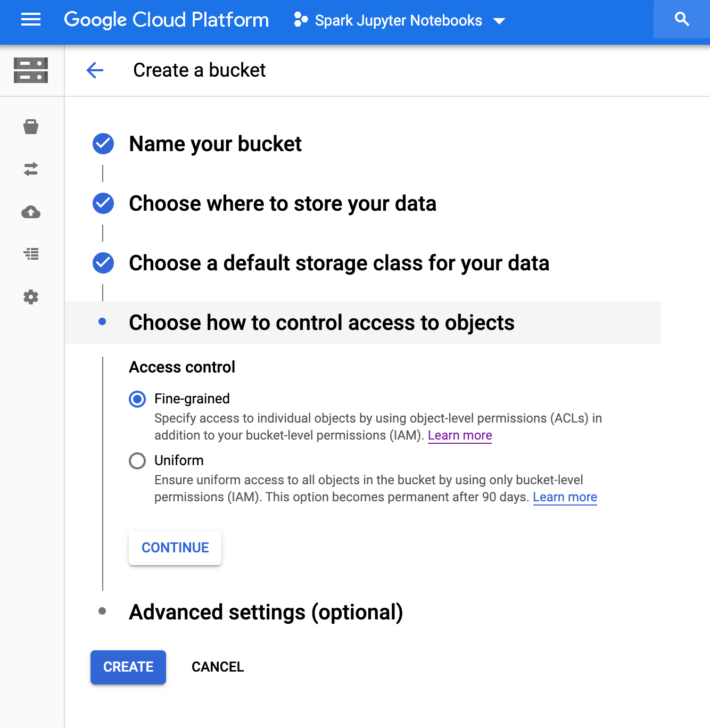Click the blue CREATE button
Image resolution: width=710 pixels, height=728 pixels.
[128, 667]
